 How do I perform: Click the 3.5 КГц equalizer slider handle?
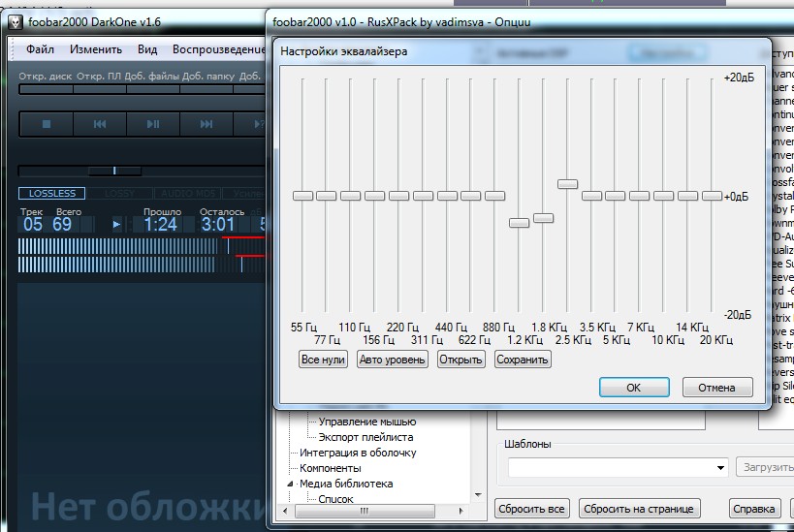592,196
